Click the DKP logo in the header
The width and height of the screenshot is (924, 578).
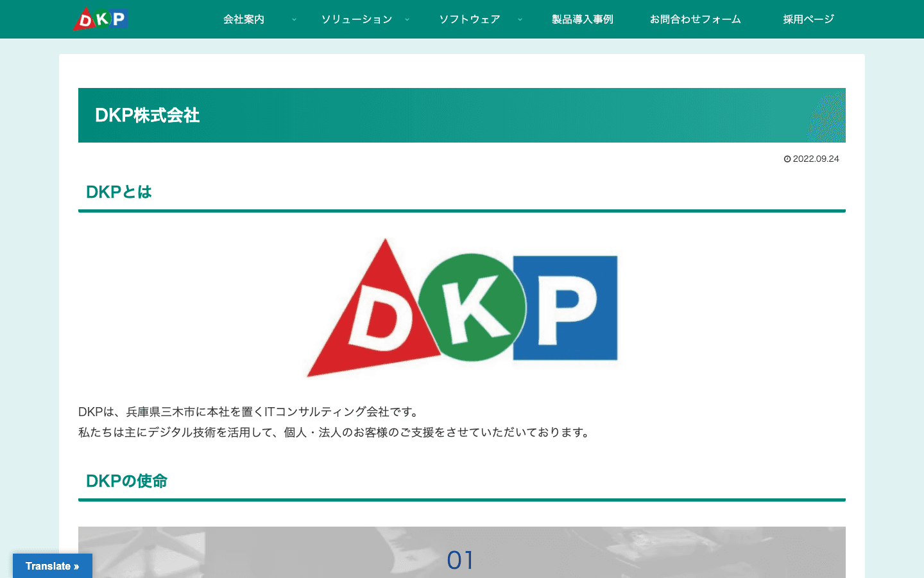(100, 19)
